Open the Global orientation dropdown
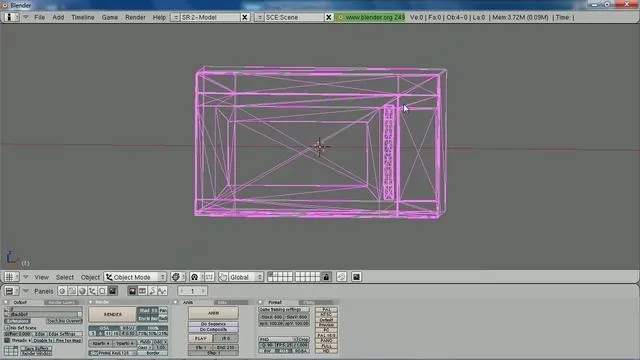 click(246, 277)
